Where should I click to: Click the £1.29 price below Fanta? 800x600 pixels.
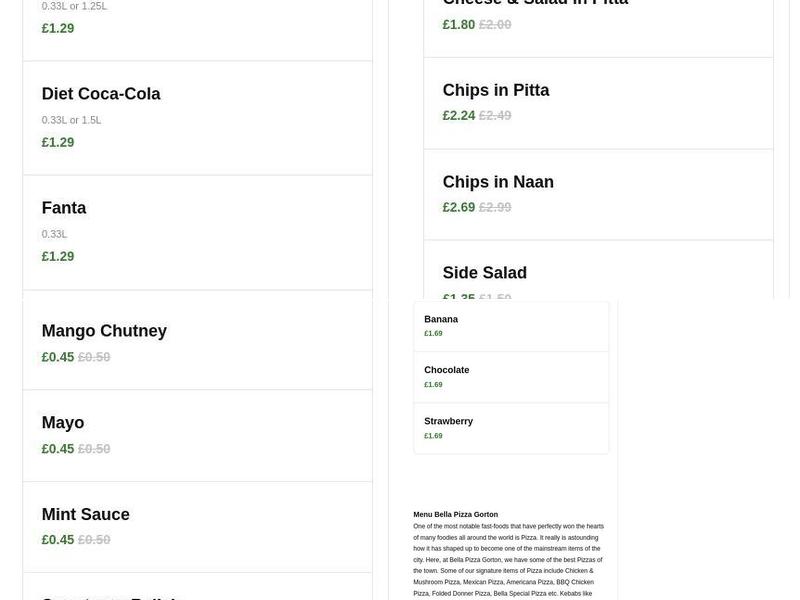57,255
